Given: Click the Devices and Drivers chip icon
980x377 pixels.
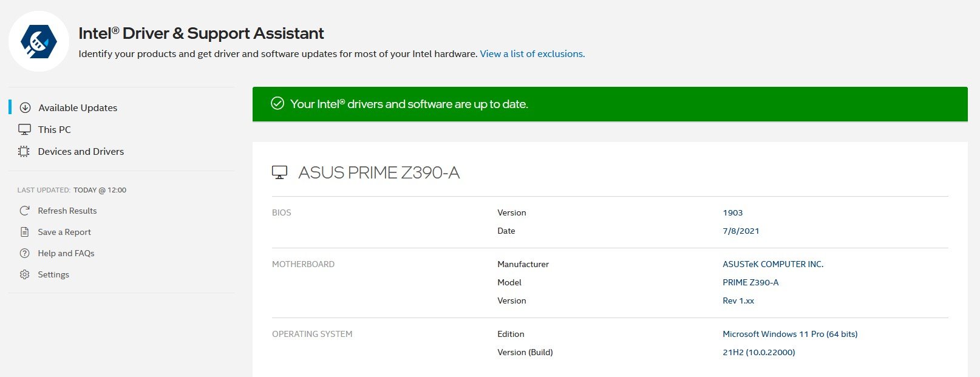Looking at the screenshot, I should pos(24,151).
